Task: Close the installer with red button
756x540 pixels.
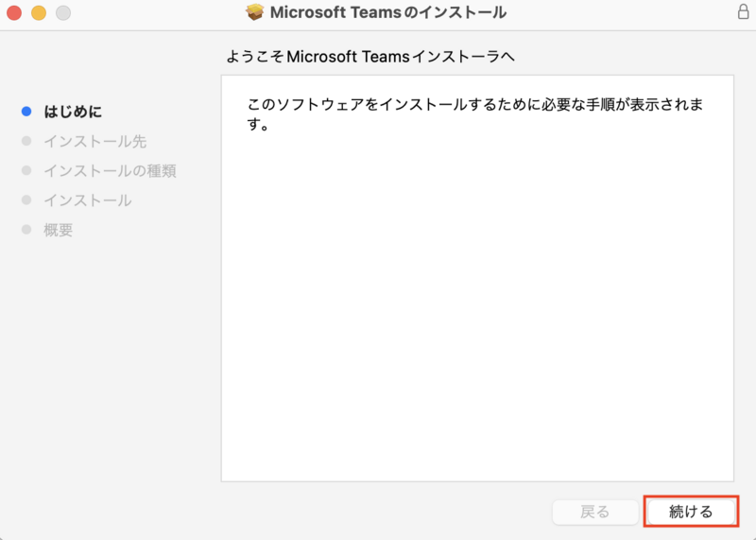Action: (x=14, y=13)
